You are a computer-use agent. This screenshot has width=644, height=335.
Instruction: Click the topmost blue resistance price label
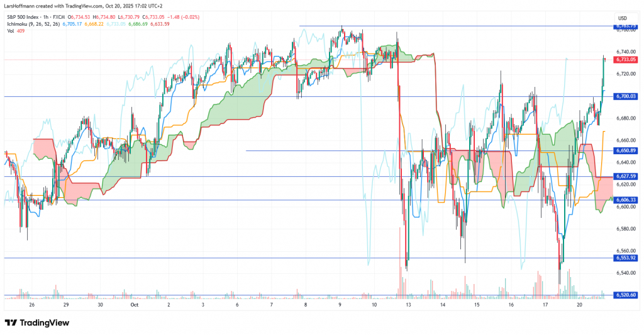pyautogui.click(x=626, y=26)
